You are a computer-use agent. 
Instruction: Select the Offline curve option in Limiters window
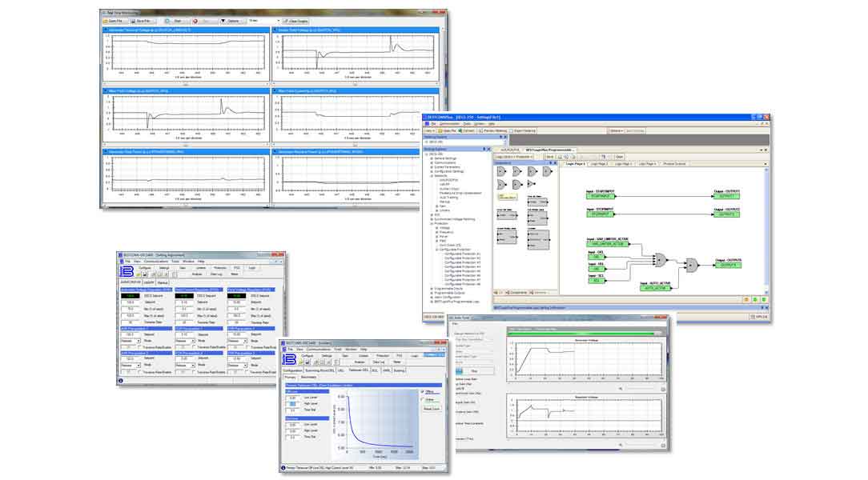423,391
